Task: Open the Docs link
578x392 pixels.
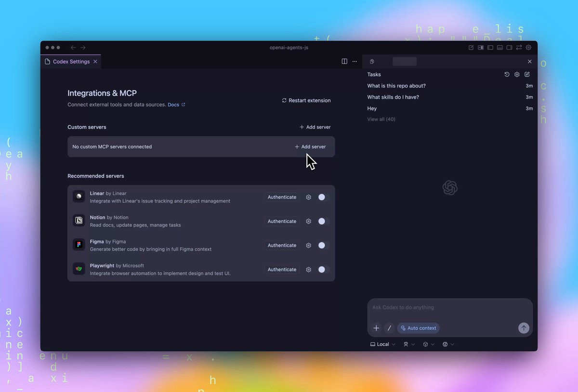Action: pos(176,105)
